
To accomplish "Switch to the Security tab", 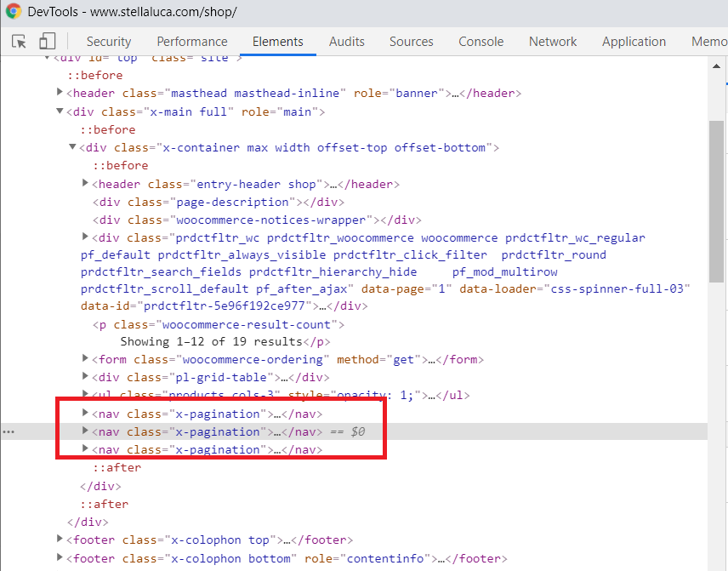I will tap(109, 42).
